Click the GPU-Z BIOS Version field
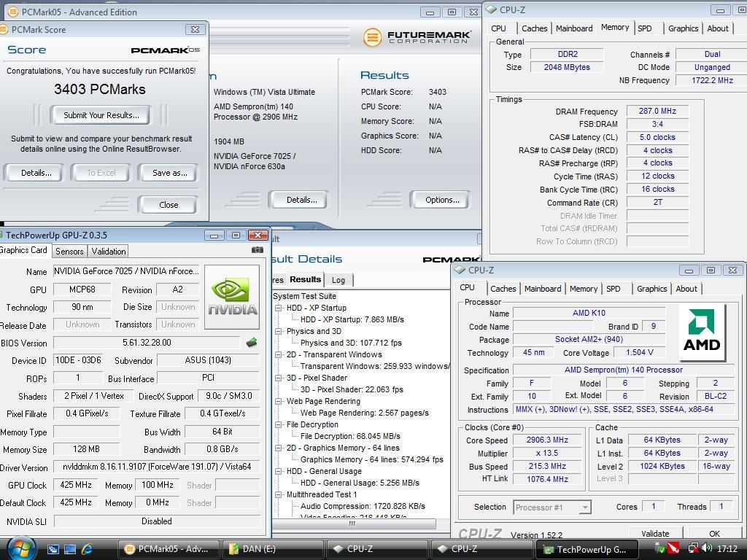Viewport: 747px width, 560px height. (x=147, y=343)
